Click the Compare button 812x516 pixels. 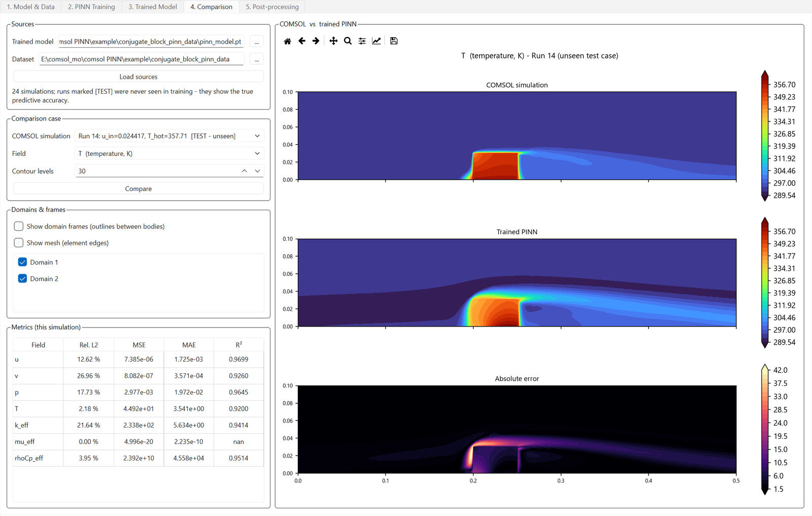coord(139,188)
